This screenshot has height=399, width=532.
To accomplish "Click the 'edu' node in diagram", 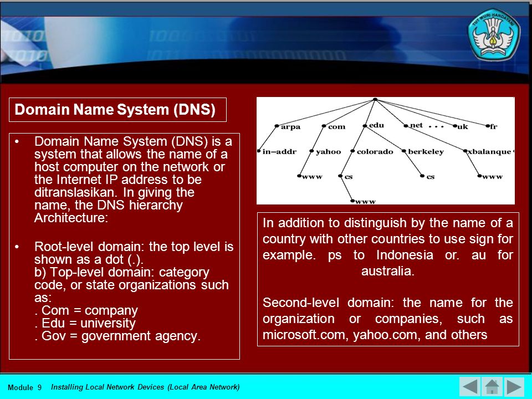I will [374, 125].
